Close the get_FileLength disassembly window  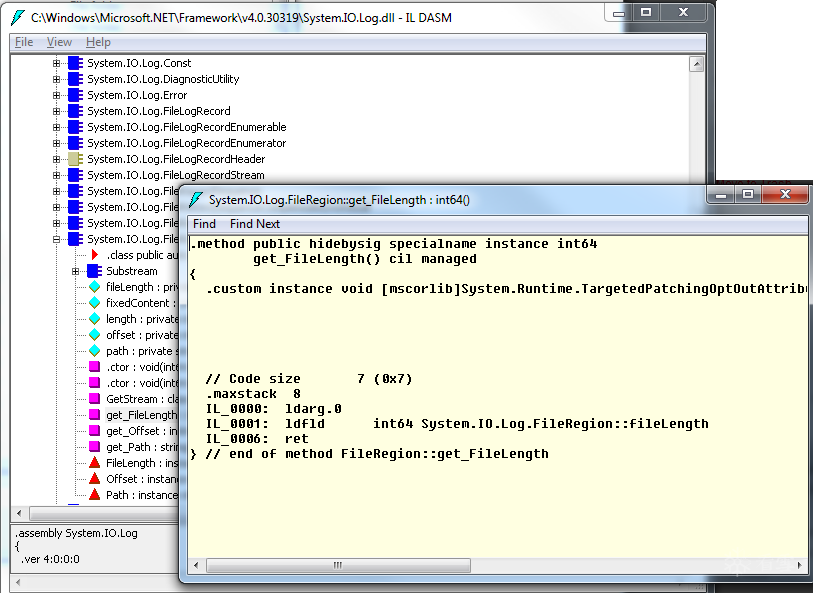pos(785,194)
